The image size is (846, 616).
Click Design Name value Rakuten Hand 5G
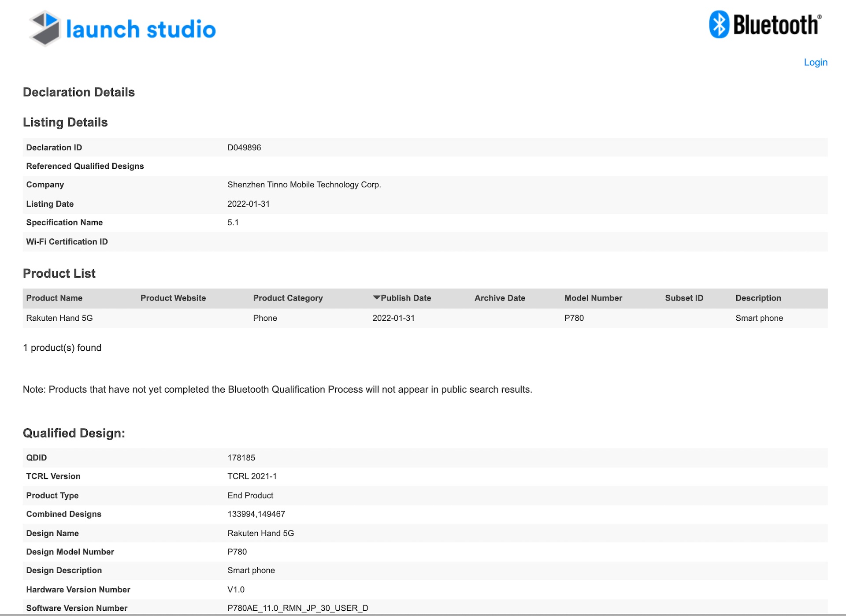(x=260, y=533)
